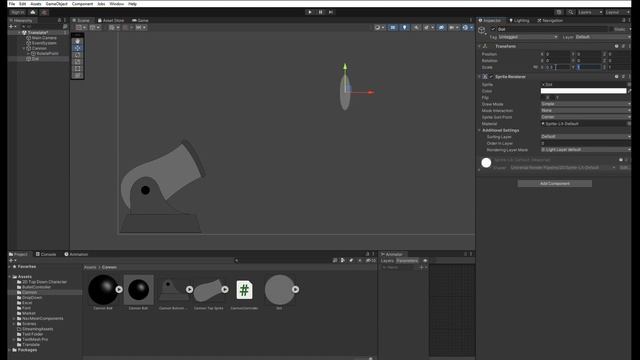The width and height of the screenshot is (640, 360).
Task: Click the Transform component help icon
Action: (617, 46)
